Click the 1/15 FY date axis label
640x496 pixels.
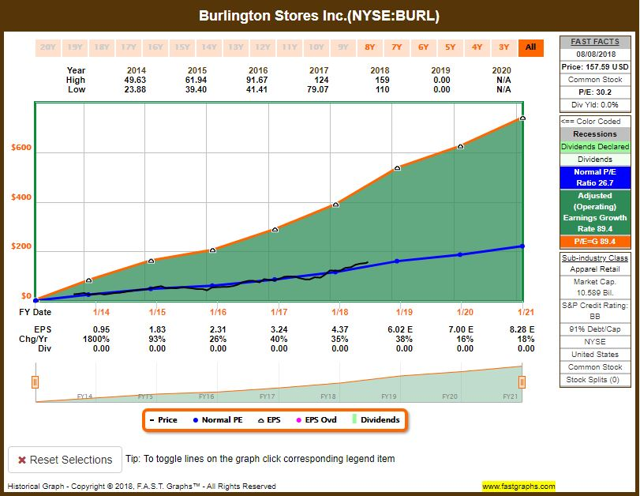(157, 312)
